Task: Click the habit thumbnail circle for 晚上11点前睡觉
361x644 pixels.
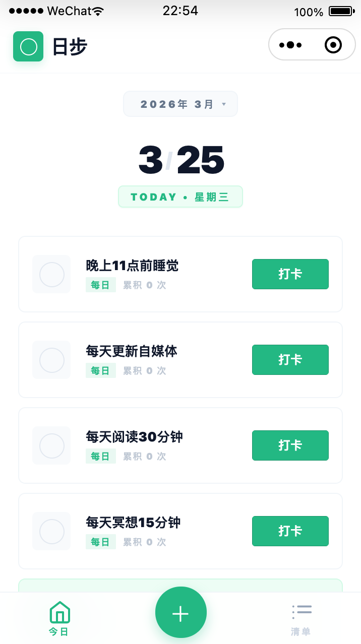Action: pos(51,274)
